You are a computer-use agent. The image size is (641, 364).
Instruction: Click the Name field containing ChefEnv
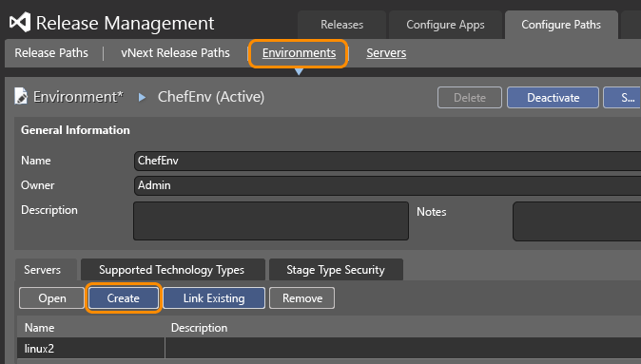coord(387,161)
